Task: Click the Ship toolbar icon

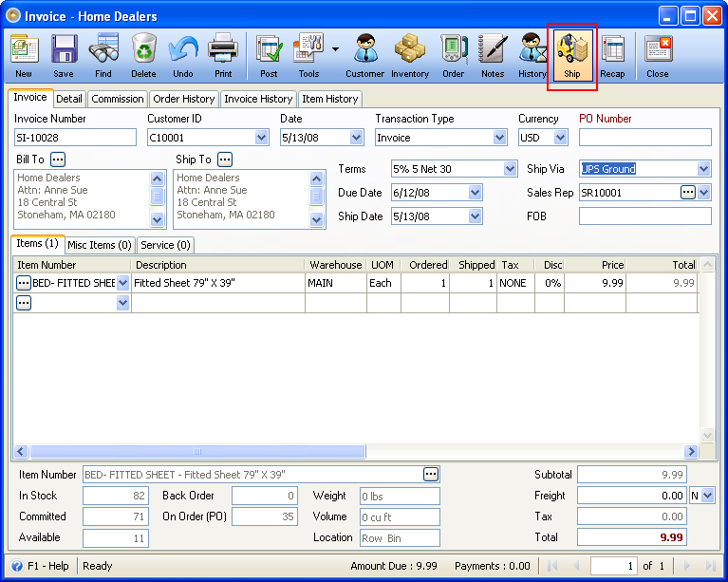Action: pos(572,56)
